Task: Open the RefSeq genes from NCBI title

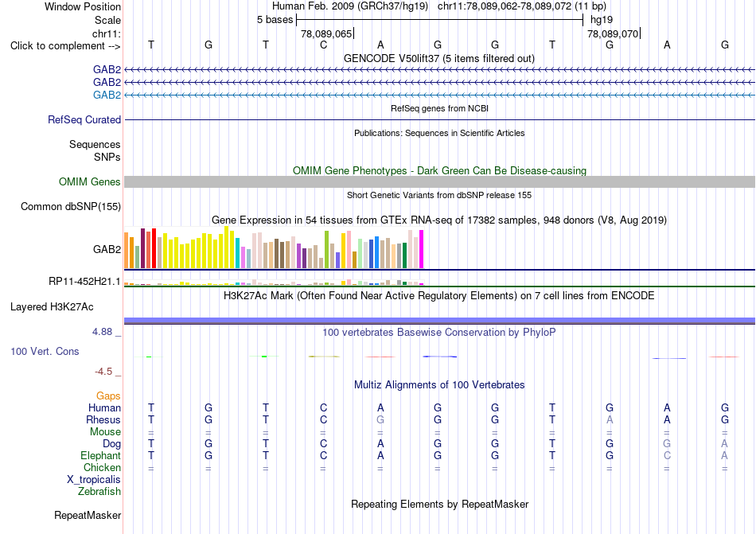Action: [x=439, y=108]
